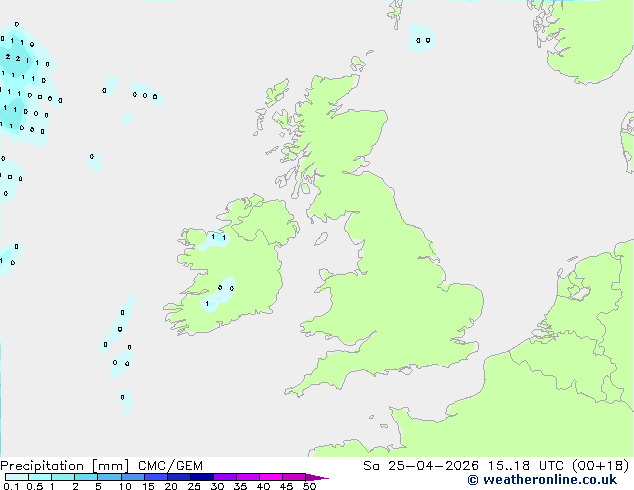Screen dimensions: 634x490
Task: Click the '25' legend scale label
Action: coord(194,486)
